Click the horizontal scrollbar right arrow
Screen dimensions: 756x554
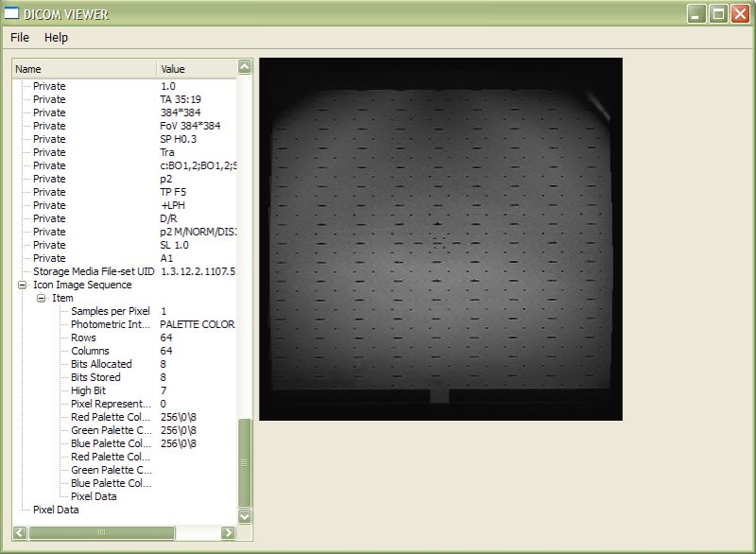coord(228,532)
